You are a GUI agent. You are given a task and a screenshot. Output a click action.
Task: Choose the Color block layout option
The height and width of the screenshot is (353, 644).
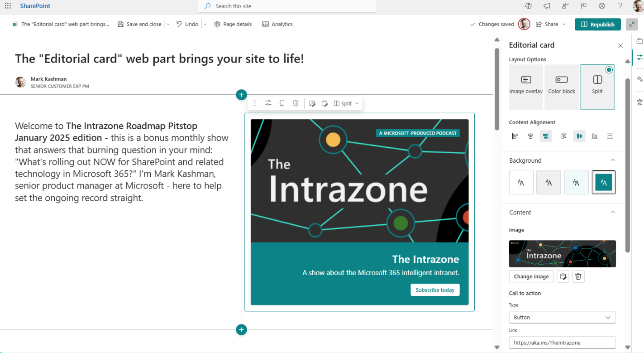click(562, 87)
